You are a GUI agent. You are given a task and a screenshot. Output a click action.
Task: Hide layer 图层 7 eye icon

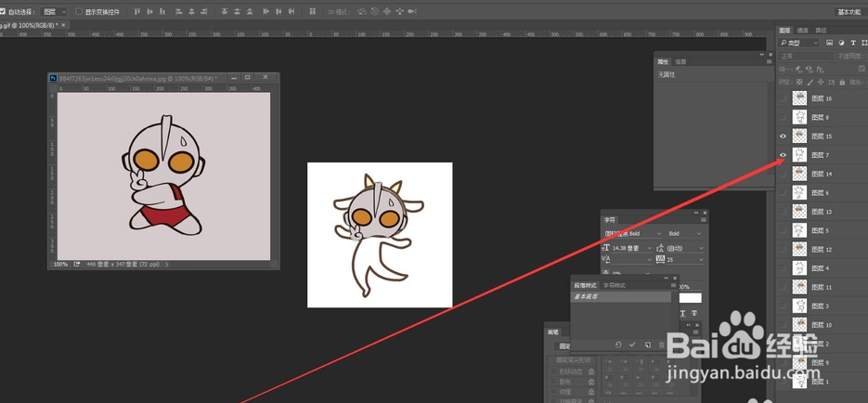click(783, 155)
